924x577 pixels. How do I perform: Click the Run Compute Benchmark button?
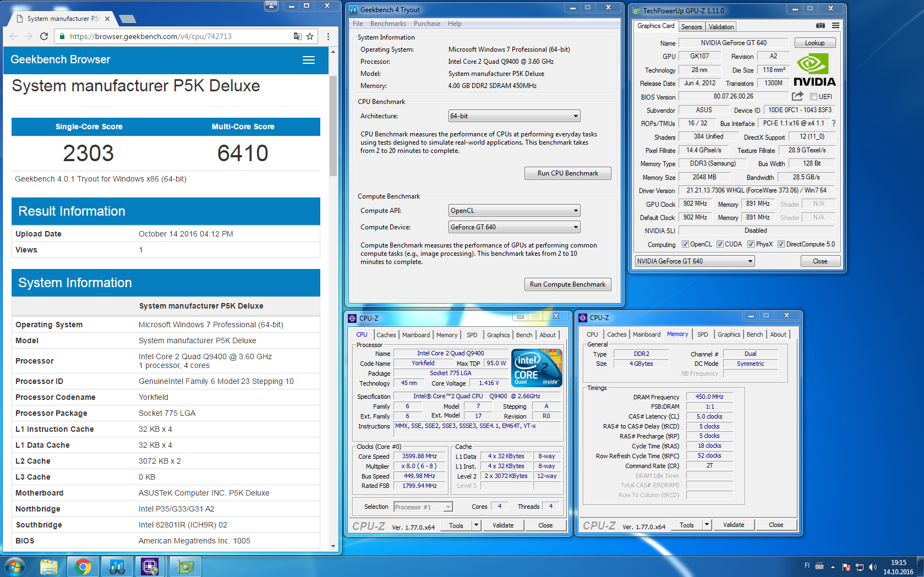click(567, 284)
